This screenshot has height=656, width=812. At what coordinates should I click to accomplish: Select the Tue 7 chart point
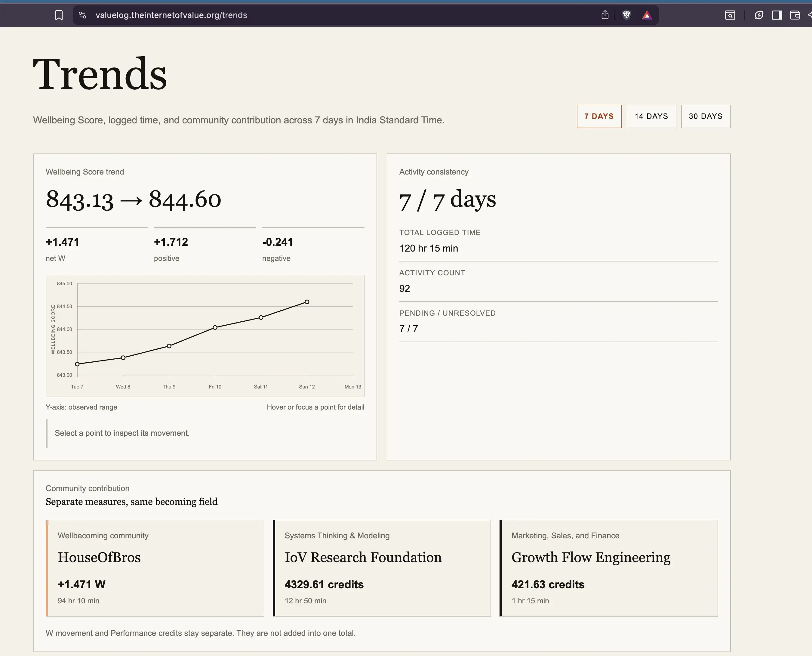[x=77, y=364]
